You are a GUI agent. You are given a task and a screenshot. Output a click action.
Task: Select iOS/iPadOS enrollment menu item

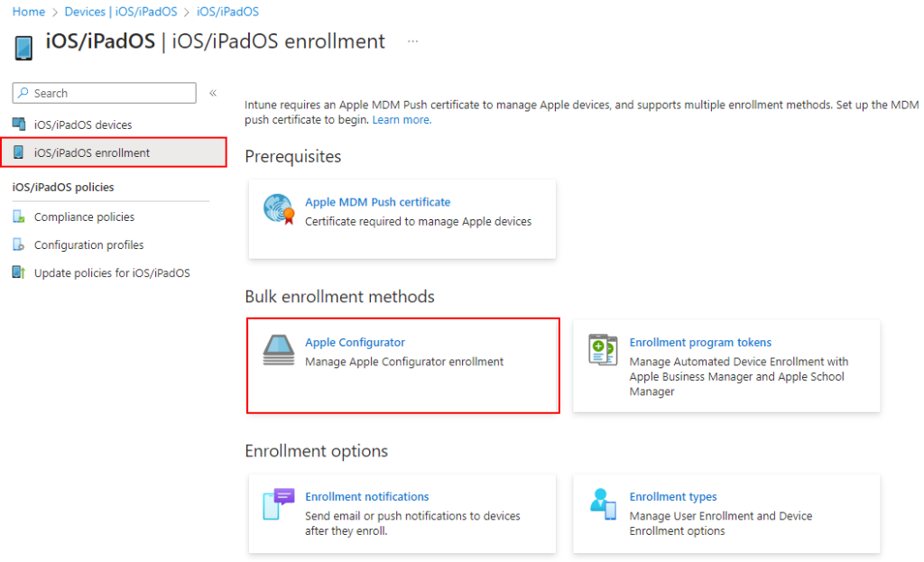click(114, 152)
